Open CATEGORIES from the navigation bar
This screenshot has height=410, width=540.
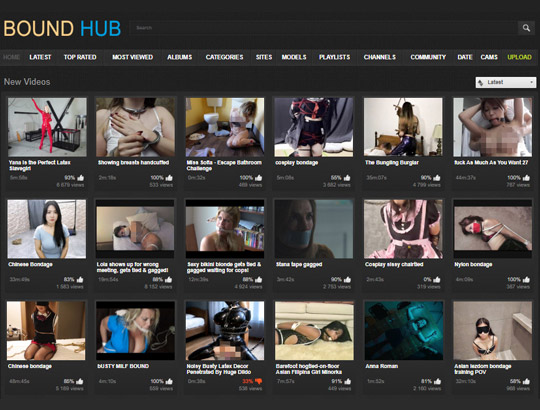pos(225,57)
